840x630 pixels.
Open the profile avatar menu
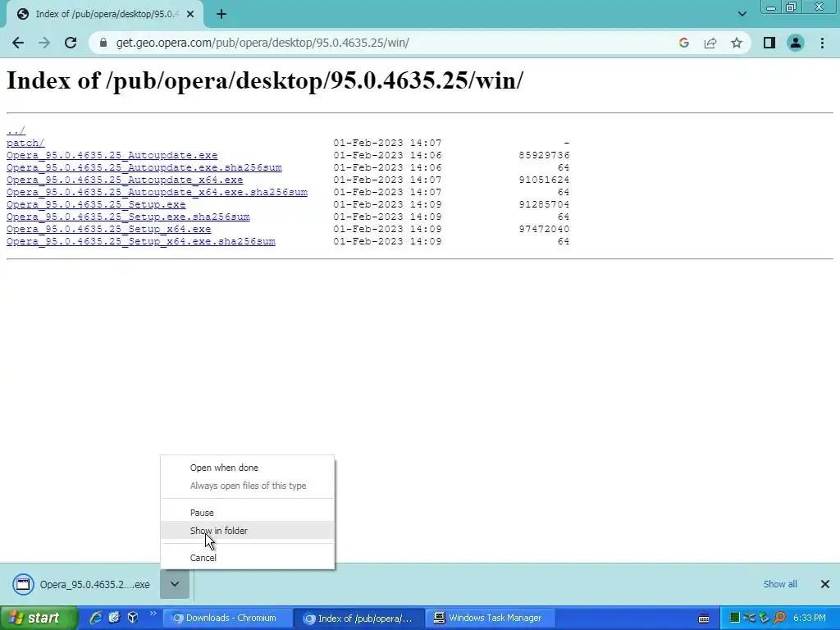pyautogui.click(x=796, y=43)
